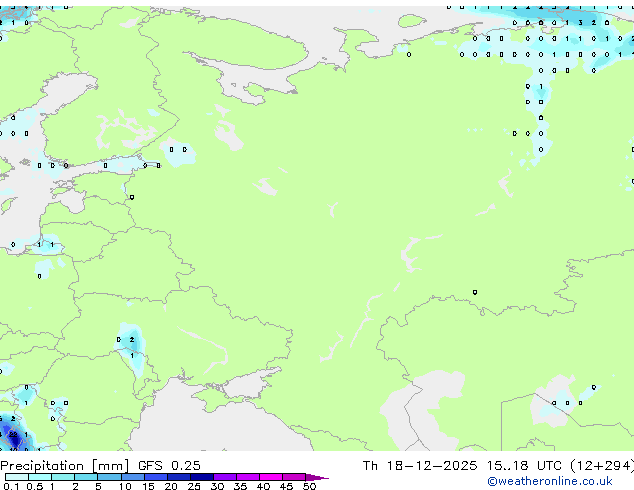The height and width of the screenshot is (490, 634).
Task: Click the 0.1–0.5 mm legend color segment
Action: click(x=17, y=477)
